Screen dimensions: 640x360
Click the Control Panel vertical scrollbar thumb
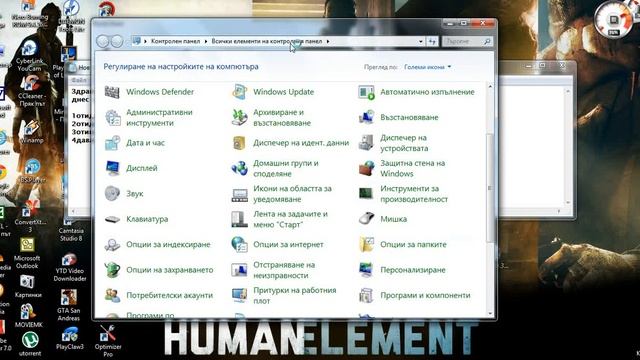click(490, 188)
